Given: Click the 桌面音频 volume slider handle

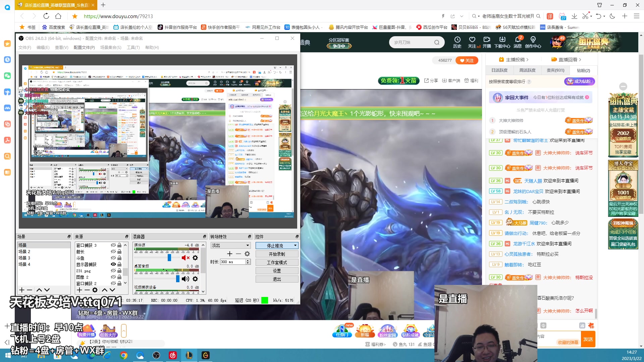Looking at the screenshot, I should point(178,279).
